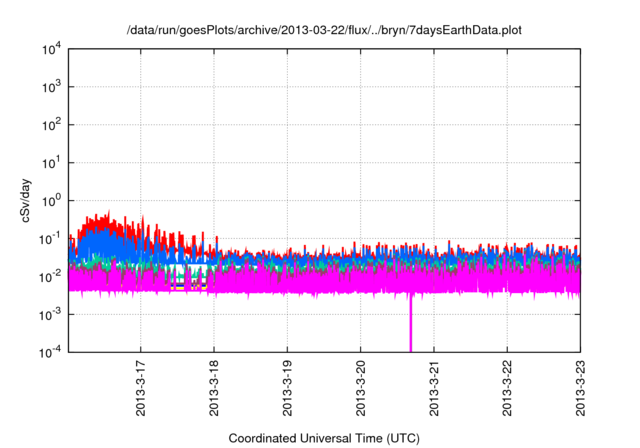
Task: Click the 10^4 y-axis tick label
Action: [x=51, y=49]
